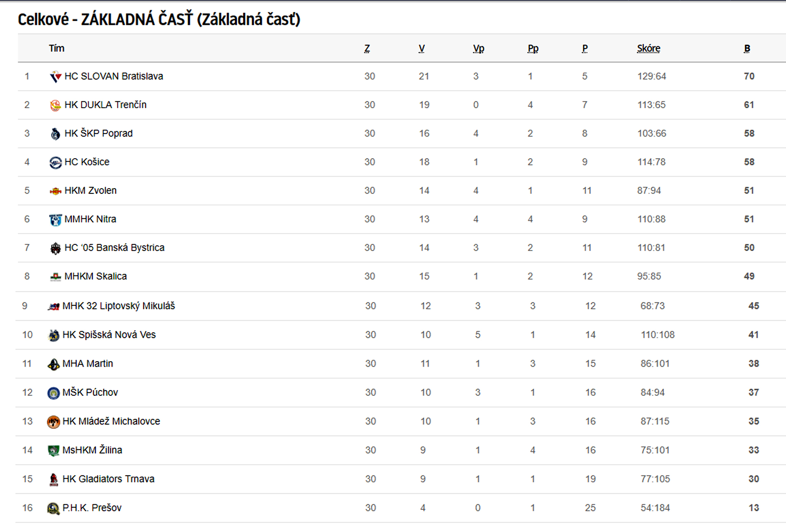Click the HK Mládež Michalovce team logo

pos(54,422)
